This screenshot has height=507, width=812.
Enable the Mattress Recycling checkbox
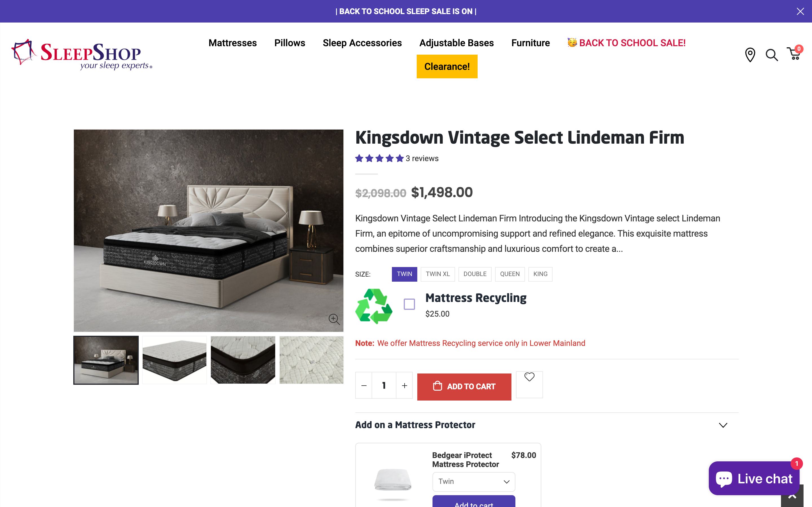409,304
